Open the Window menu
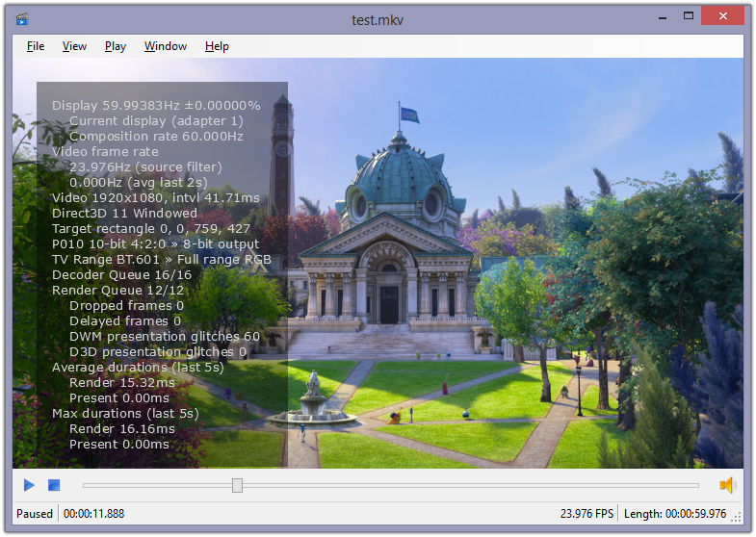The height and width of the screenshot is (537, 756). (x=166, y=46)
